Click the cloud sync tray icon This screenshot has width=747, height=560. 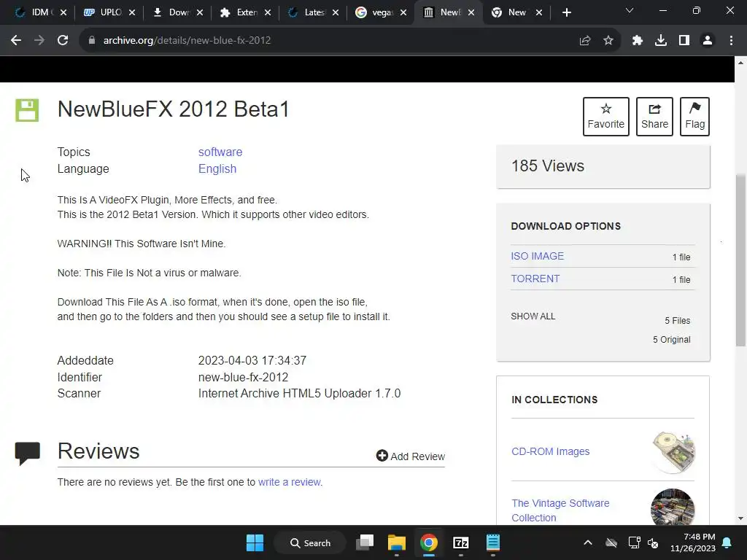[611, 542]
